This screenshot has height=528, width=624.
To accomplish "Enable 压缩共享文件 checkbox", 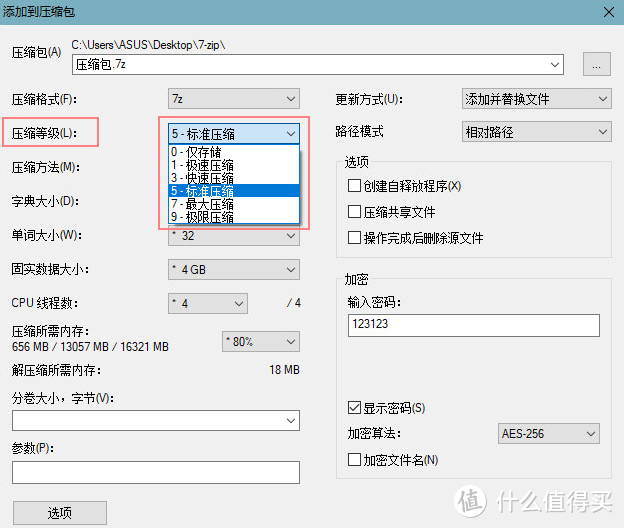I will tap(354, 212).
